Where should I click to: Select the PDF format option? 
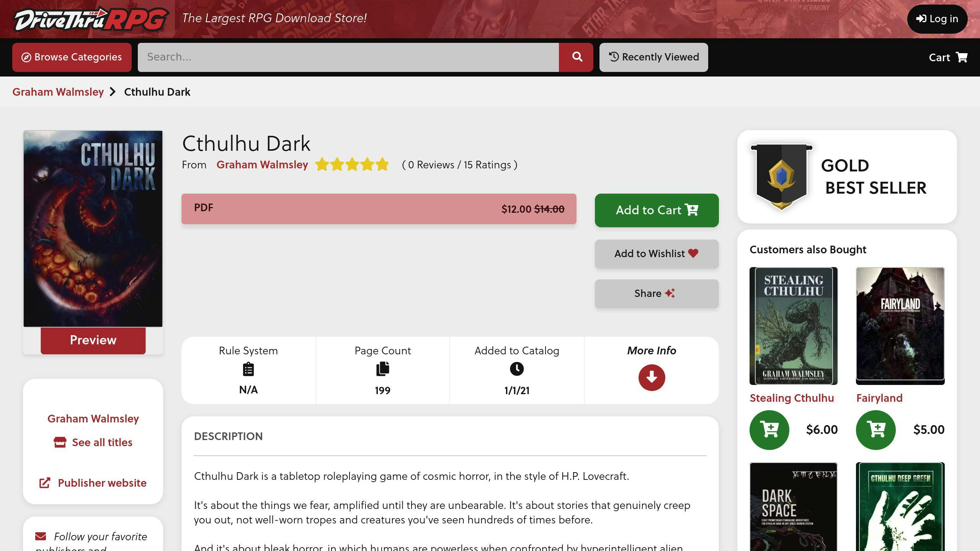pyautogui.click(x=379, y=209)
